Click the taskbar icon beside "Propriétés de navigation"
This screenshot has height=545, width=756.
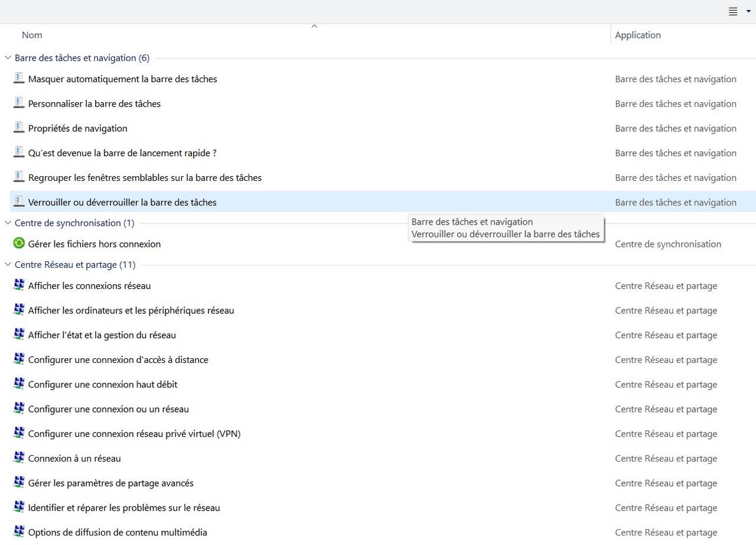(18, 128)
